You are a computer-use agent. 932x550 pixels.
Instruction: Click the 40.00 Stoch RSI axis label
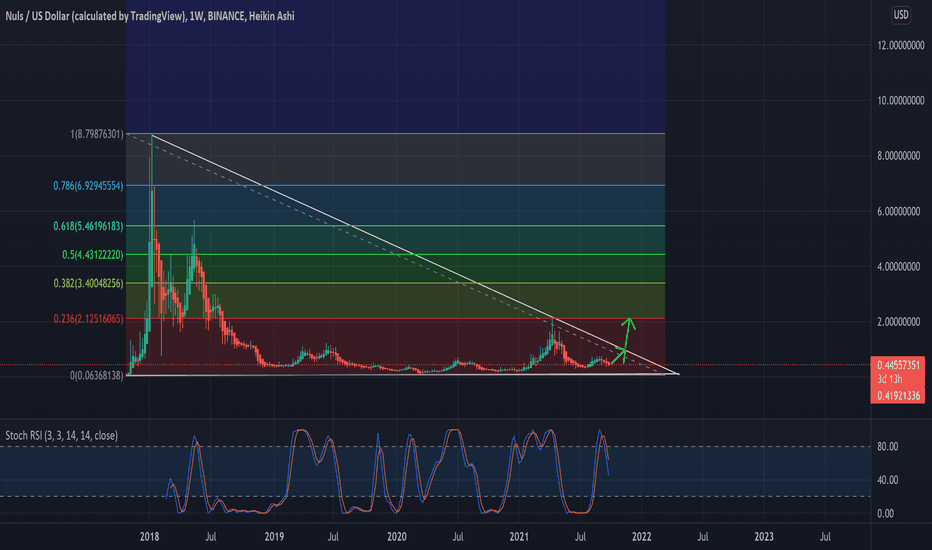tap(887, 480)
